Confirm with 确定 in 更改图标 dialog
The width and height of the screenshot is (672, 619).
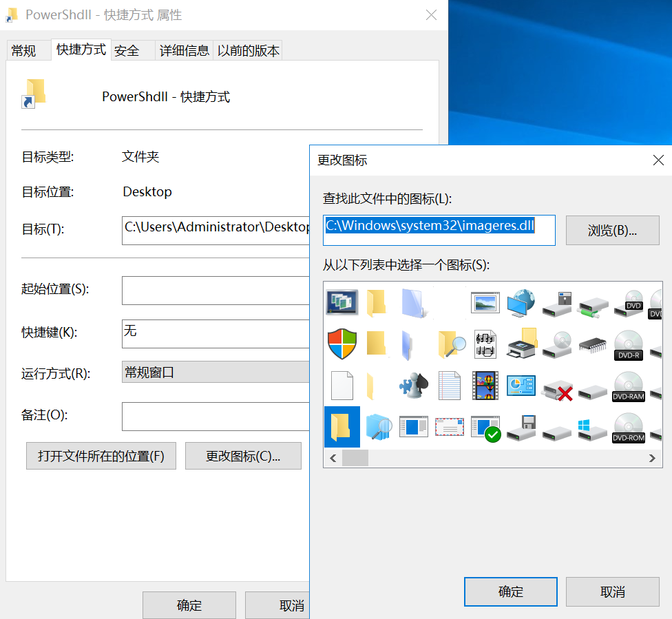pyautogui.click(x=511, y=591)
